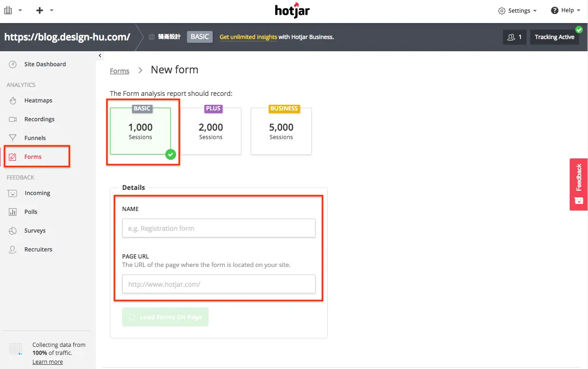588x369 pixels.
Task: Click the Heatmaps flame icon
Action: coord(13,100)
